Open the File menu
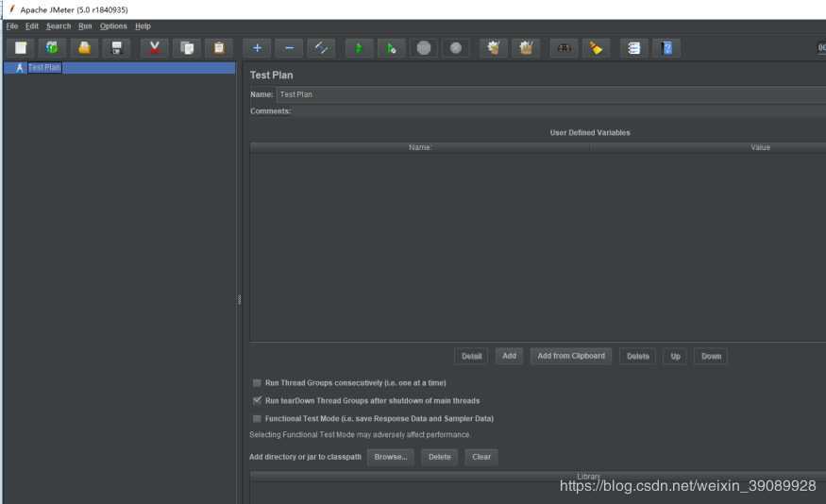The height and width of the screenshot is (504, 826). (12, 25)
